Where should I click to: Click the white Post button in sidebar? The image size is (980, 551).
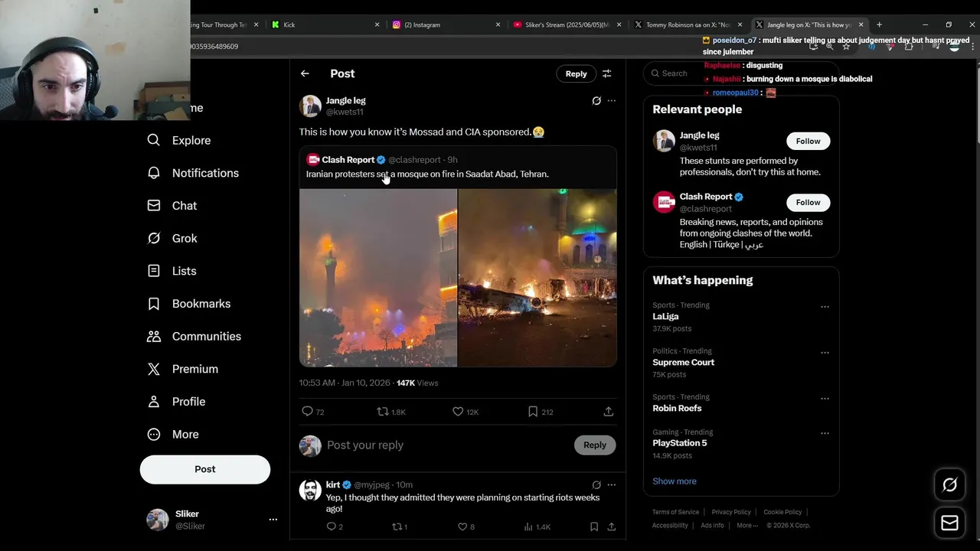(x=205, y=469)
